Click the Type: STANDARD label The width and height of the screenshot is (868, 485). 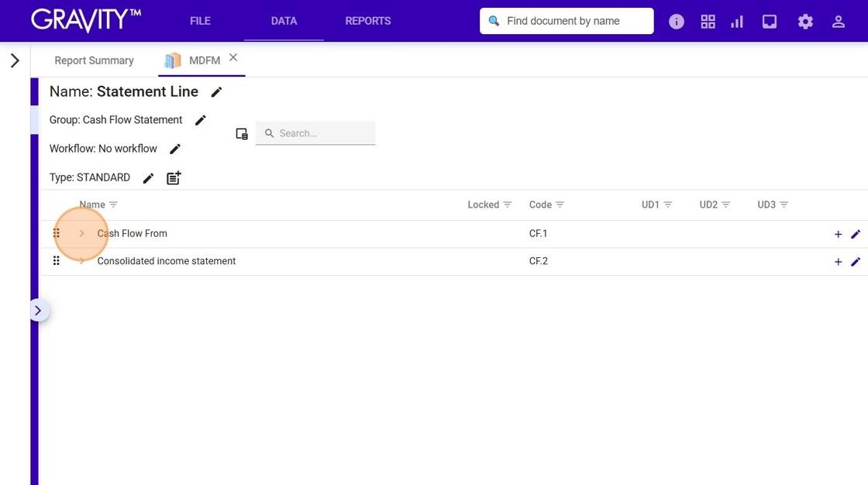tap(90, 177)
